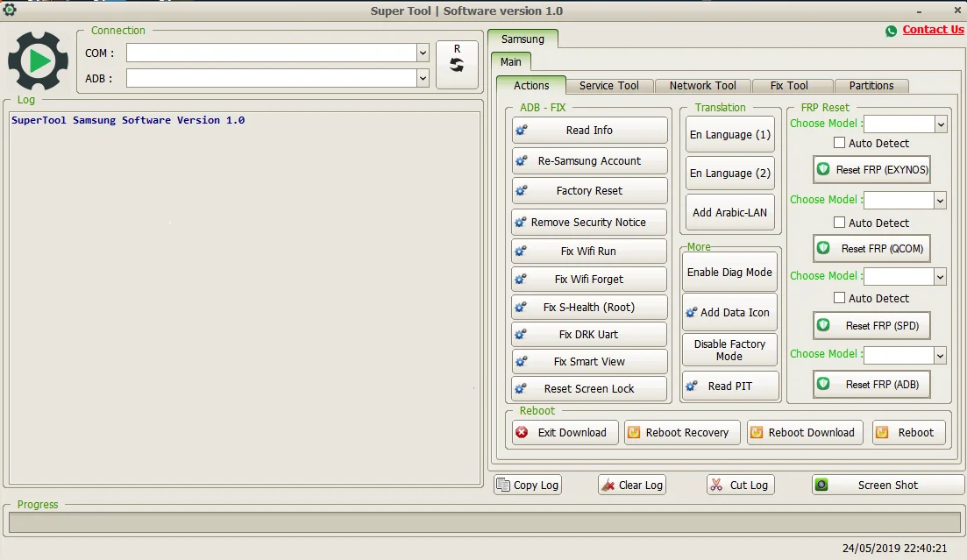Switch to the Partitions tab
The image size is (967, 560).
point(871,86)
